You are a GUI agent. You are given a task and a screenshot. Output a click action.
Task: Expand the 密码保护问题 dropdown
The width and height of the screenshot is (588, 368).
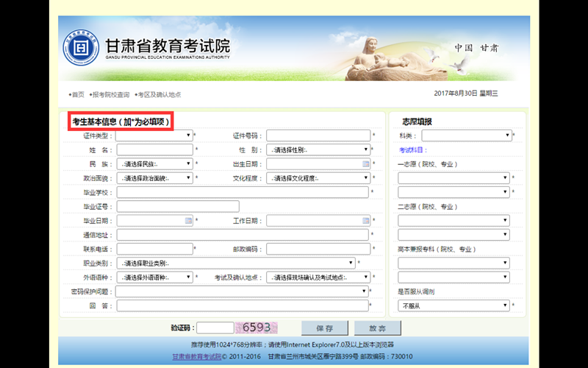(x=242, y=291)
